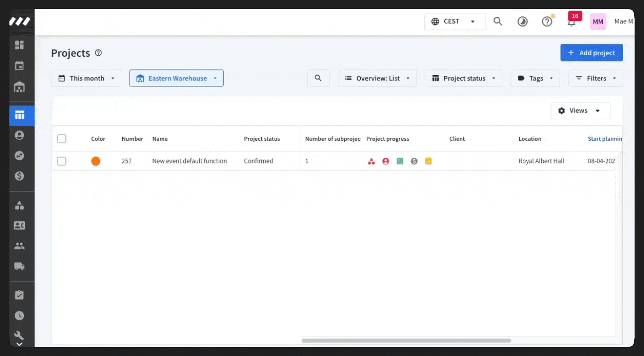644x356 pixels.
Task: Click the grey dollar progress icon for project 257
Action: coord(414,161)
